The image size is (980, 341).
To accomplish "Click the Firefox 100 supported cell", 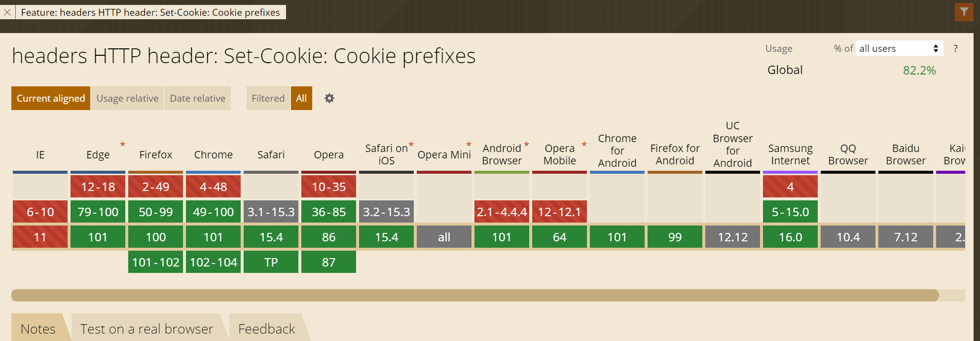I will [x=155, y=237].
